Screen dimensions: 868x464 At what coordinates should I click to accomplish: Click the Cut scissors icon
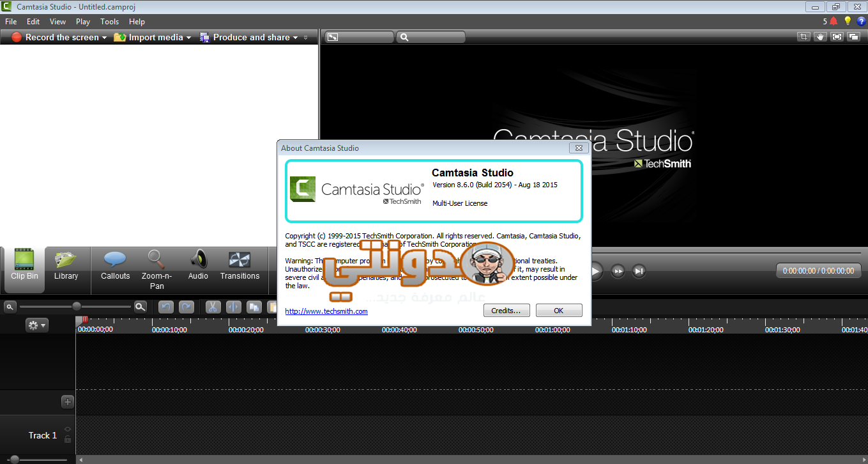(x=213, y=307)
